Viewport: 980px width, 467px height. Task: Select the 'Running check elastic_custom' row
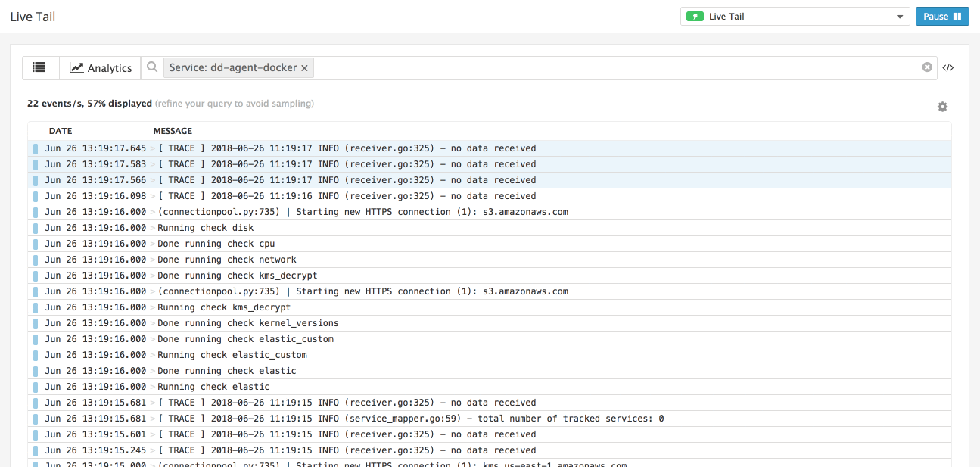490,355
